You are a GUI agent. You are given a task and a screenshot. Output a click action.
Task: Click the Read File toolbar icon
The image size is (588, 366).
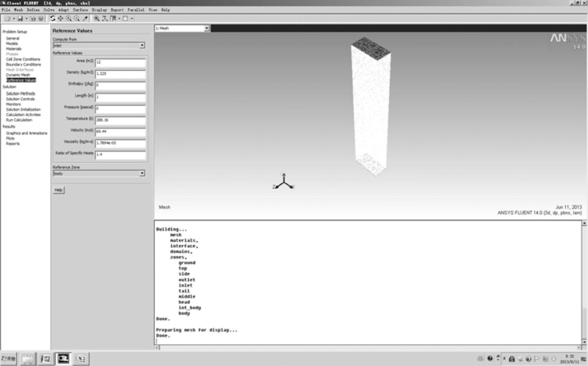coord(7,18)
